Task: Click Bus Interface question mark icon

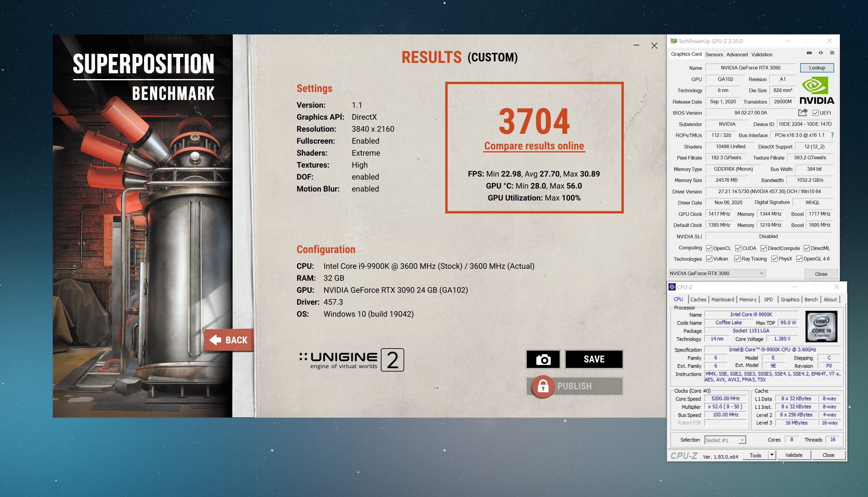Action: [x=832, y=135]
